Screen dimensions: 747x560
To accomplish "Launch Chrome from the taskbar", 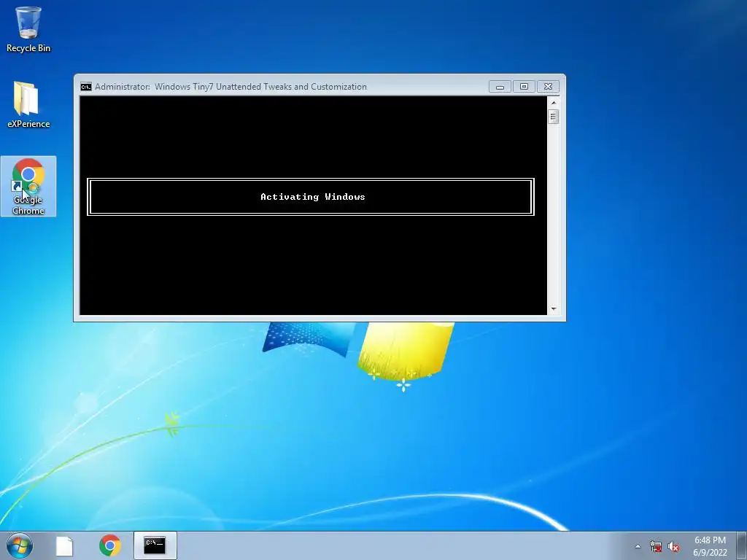I will point(110,545).
